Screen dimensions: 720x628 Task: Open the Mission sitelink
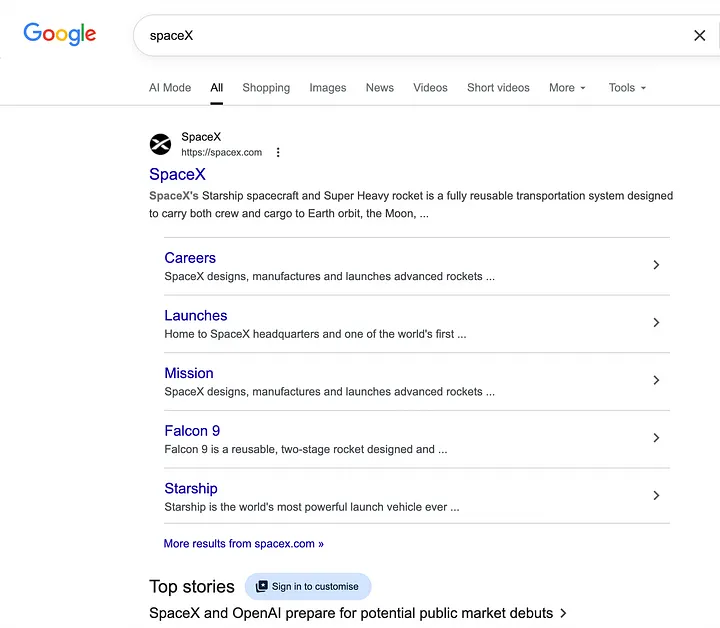(189, 373)
